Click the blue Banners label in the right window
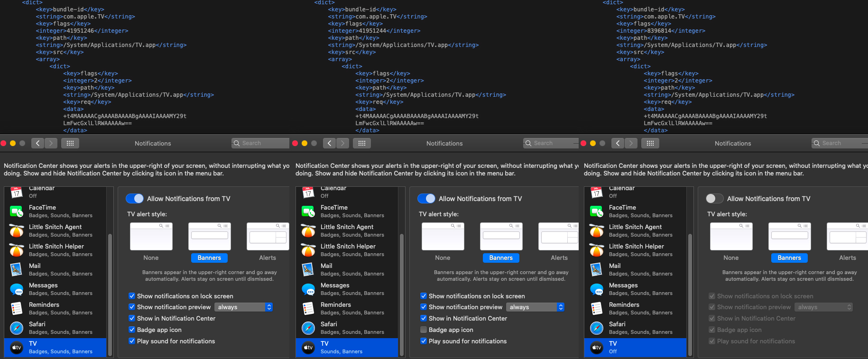This screenshot has width=868, height=359. point(789,258)
